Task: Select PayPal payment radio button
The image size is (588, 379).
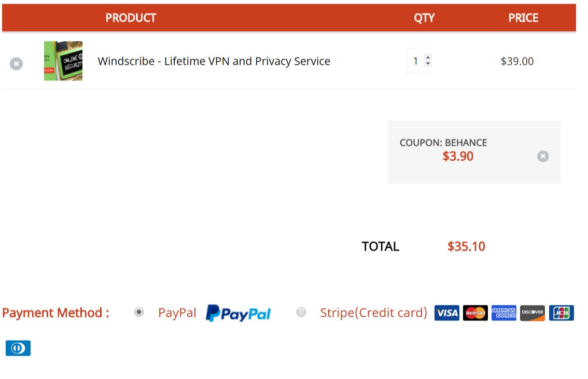Action: (138, 312)
